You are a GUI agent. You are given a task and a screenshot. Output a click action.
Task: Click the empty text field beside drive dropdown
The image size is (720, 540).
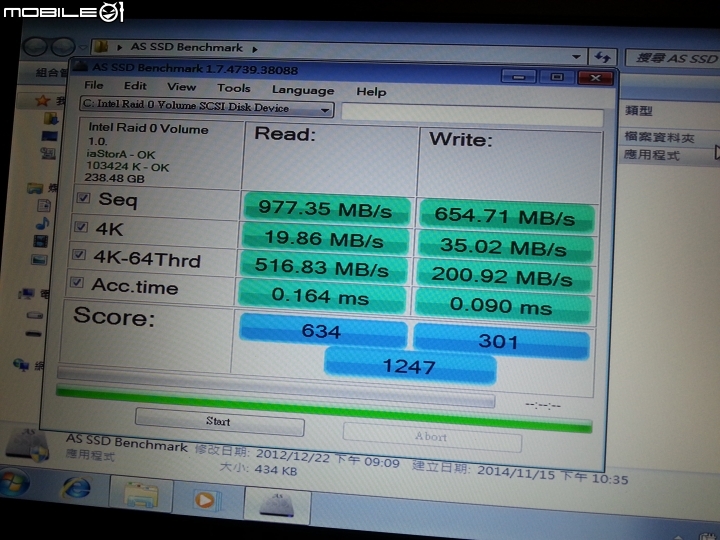coord(472,115)
